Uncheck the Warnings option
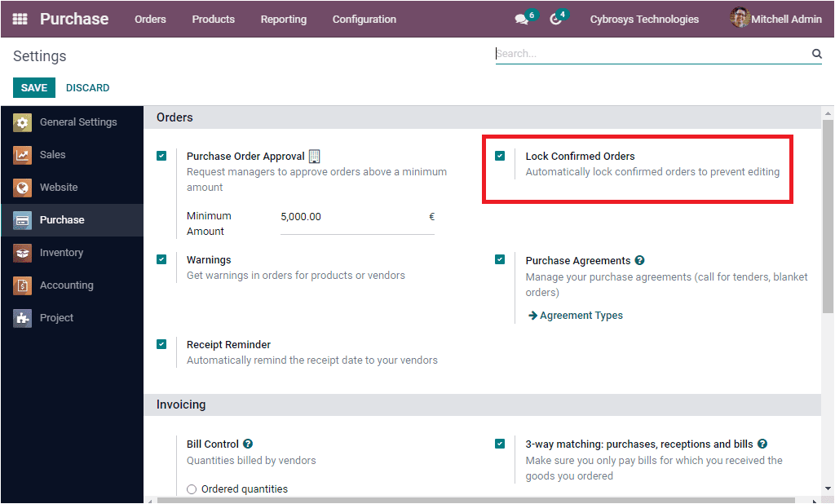Screen dimensions: 835x504 [x=161, y=259]
